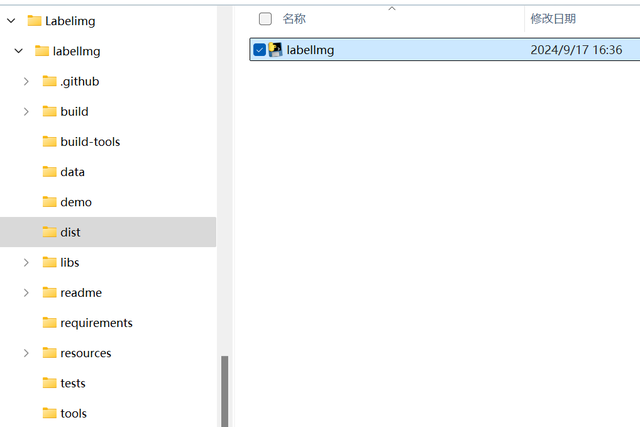Click the date 2024/9/17 16:36

(x=576, y=50)
